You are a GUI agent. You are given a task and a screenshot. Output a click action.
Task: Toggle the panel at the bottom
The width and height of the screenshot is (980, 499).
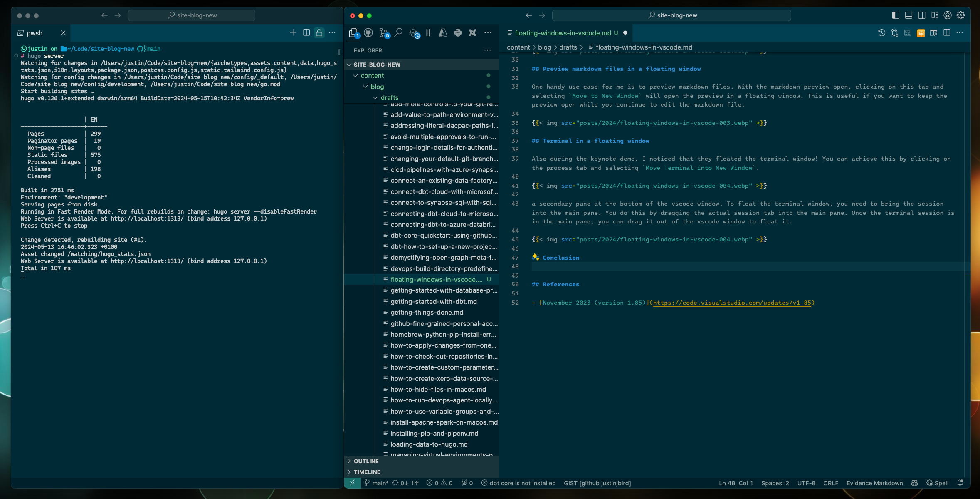[x=908, y=15]
